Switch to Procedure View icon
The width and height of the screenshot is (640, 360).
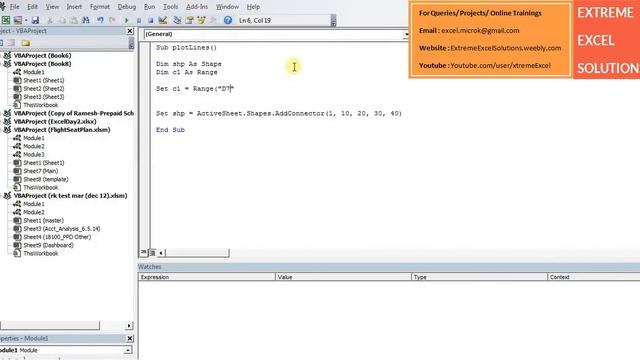(x=144, y=253)
